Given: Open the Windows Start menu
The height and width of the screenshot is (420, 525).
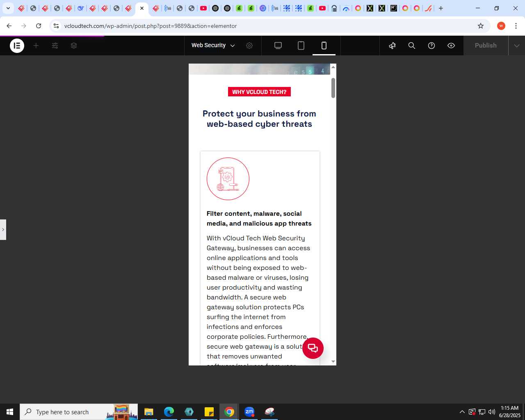Looking at the screenshot, I should click(x=10, y=412).
